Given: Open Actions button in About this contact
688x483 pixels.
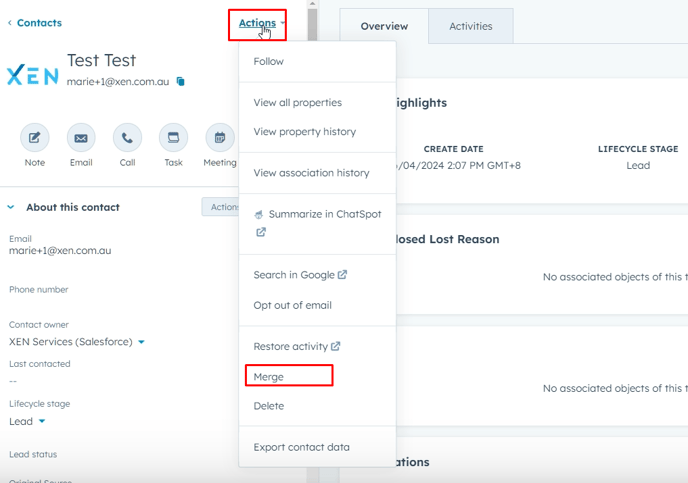Looking at the screenshot, I should point(221,207).
